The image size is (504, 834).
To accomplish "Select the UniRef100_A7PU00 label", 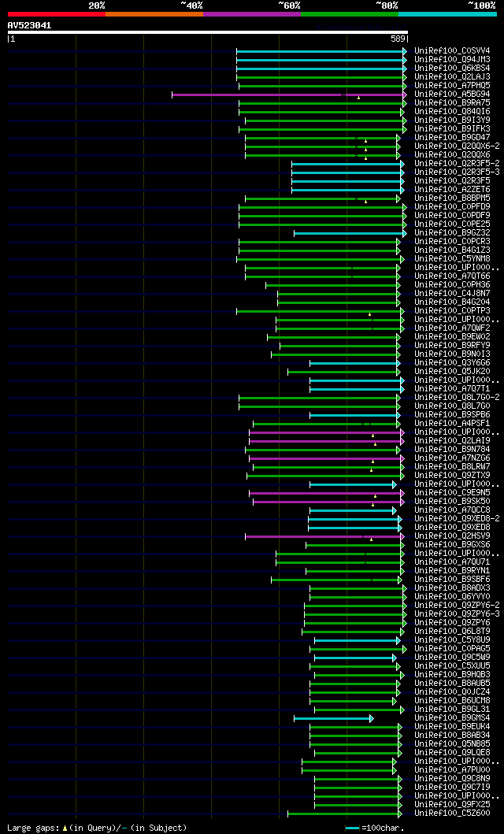I will point(453,769).
